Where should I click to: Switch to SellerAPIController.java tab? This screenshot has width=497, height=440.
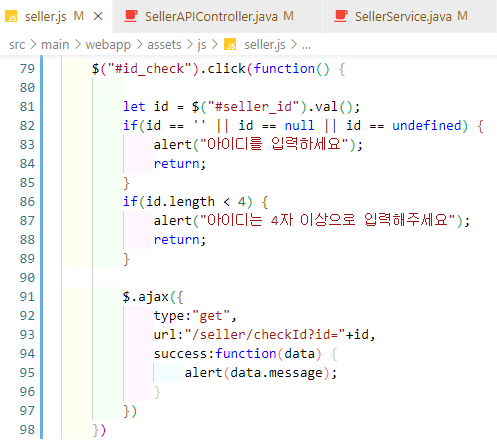click(217, 16)
